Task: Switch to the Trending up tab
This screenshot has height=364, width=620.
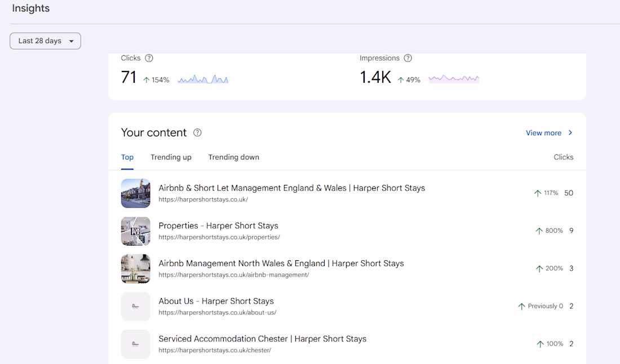Action: 171,157
